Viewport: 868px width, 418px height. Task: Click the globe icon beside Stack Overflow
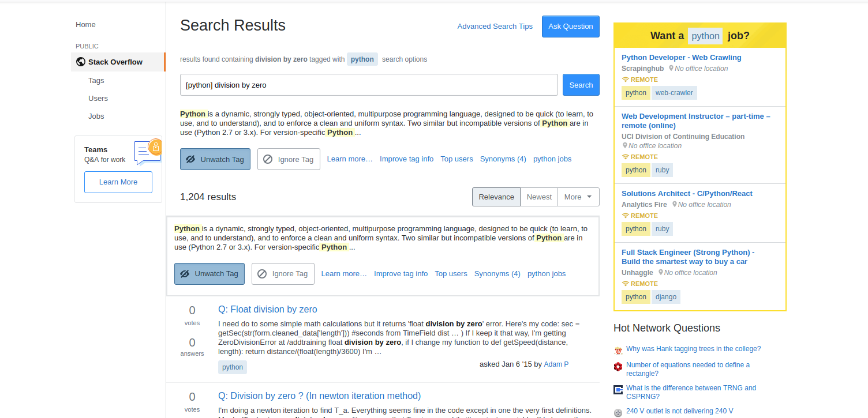pyautogui.click(x=81, y=62)
